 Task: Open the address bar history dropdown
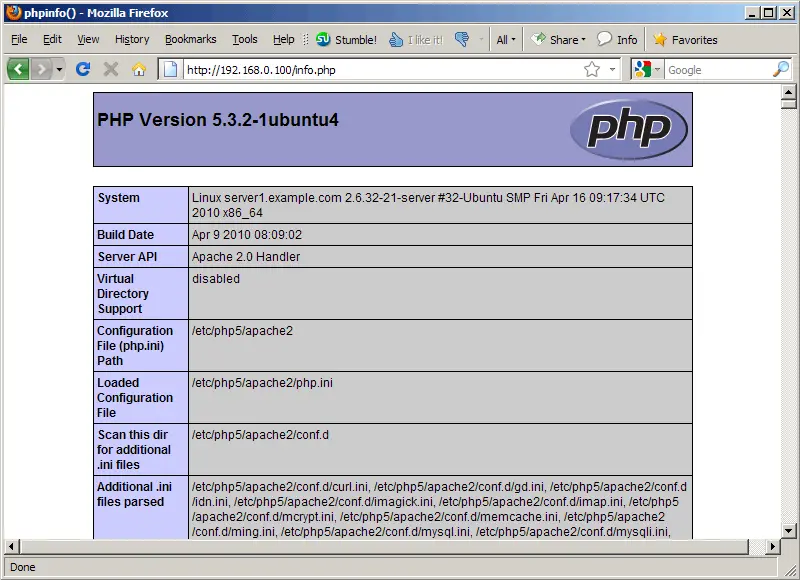[x=612, y=69]
